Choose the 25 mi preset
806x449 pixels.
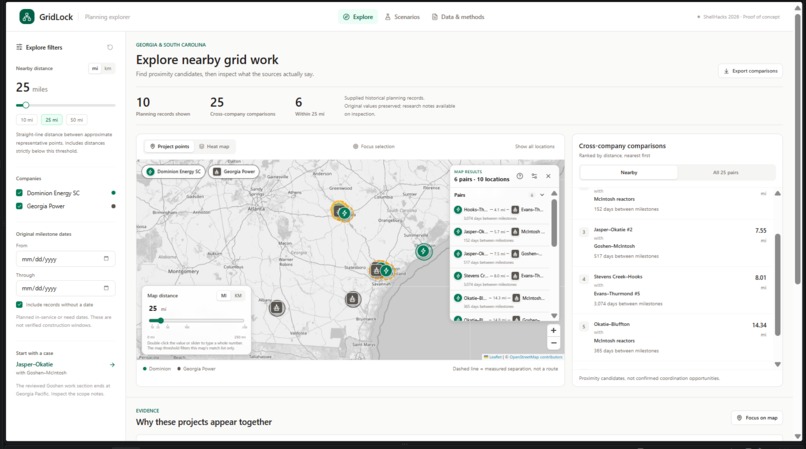51,120
